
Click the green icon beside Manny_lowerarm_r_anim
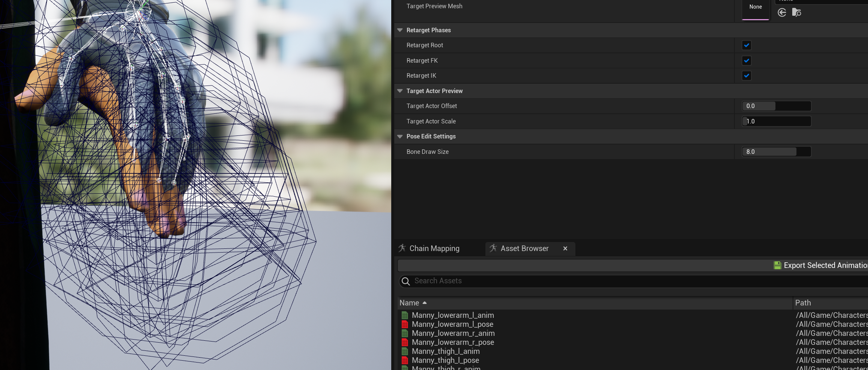[405, 333]
